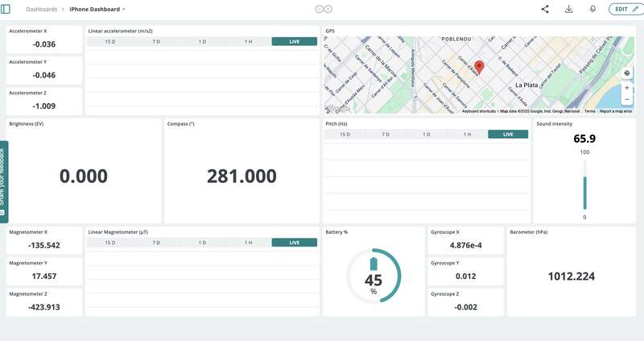Share the dashboard via share icon
This screenshot has width=644, height=341.
click(x=545, y=9)
